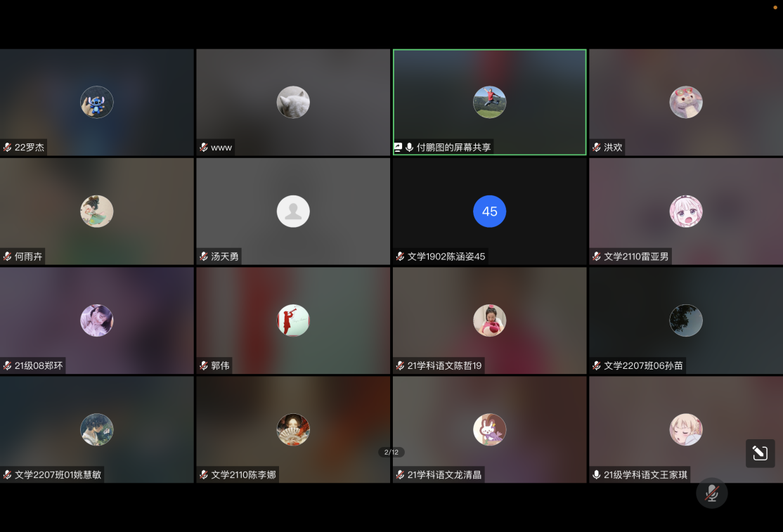Click the screen share icon beside 付鹏图
The height and width of the screenshot is (532, 783).
coord(398,148)
